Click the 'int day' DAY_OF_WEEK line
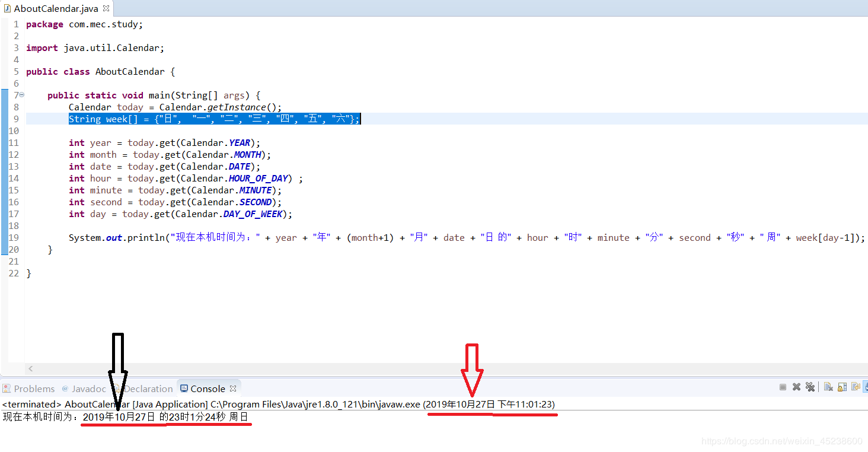 click(x=180, y=214)
